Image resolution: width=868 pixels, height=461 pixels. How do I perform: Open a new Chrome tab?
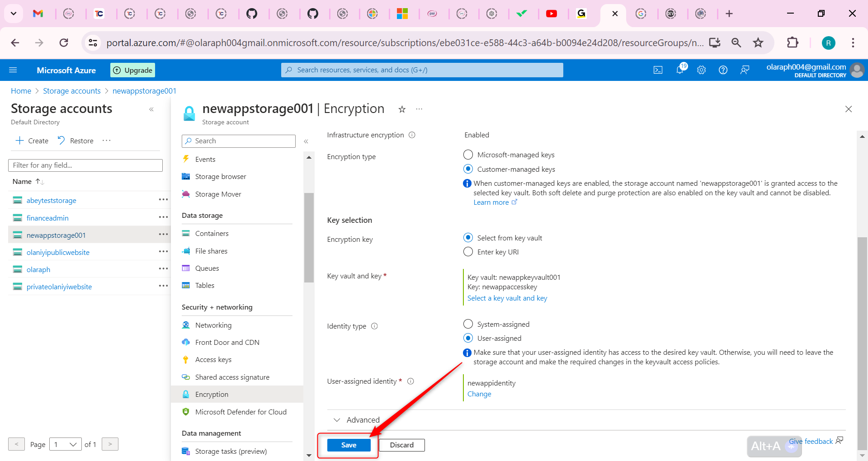coord(729,14)
